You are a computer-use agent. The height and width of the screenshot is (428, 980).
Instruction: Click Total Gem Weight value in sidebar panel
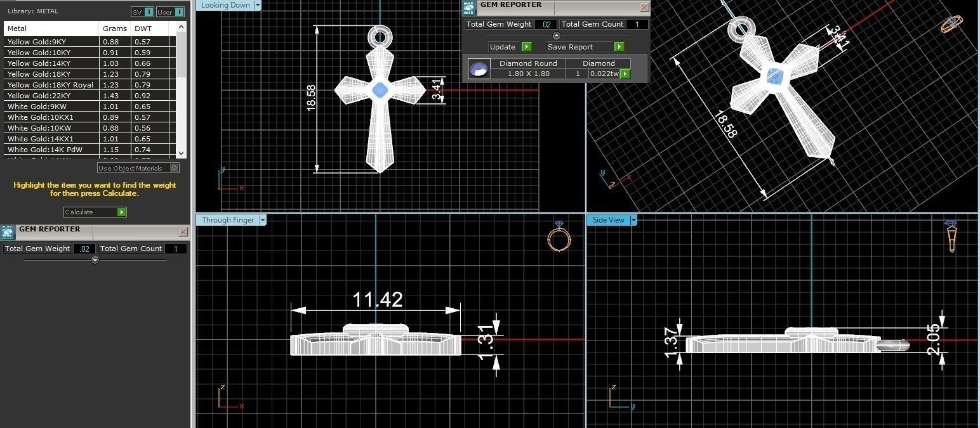(x=84, y=249)
